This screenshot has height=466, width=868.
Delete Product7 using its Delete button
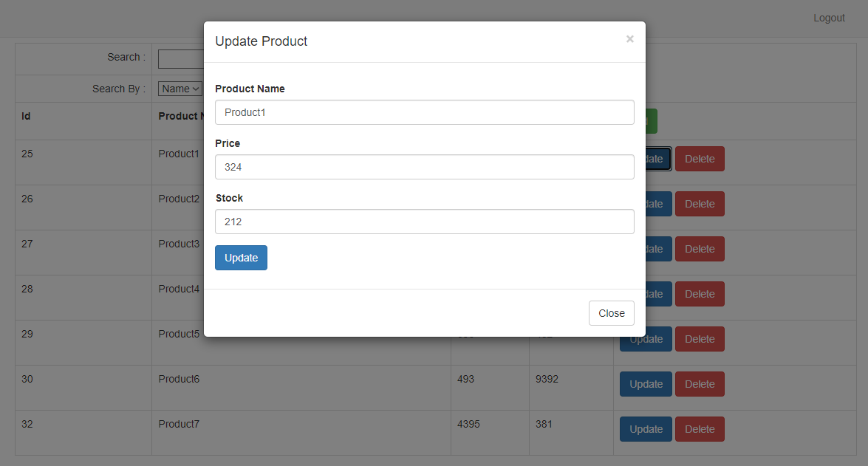699,429
